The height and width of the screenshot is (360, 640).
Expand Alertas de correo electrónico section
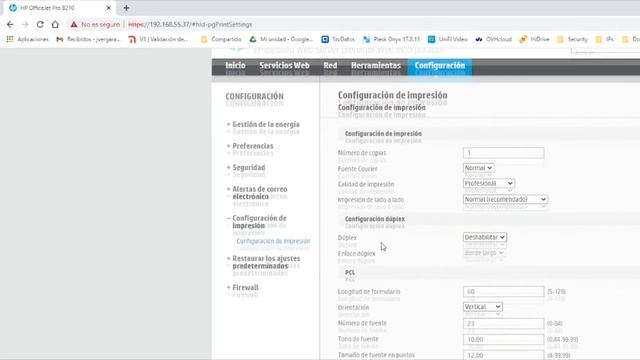click(x=257, y=193)
